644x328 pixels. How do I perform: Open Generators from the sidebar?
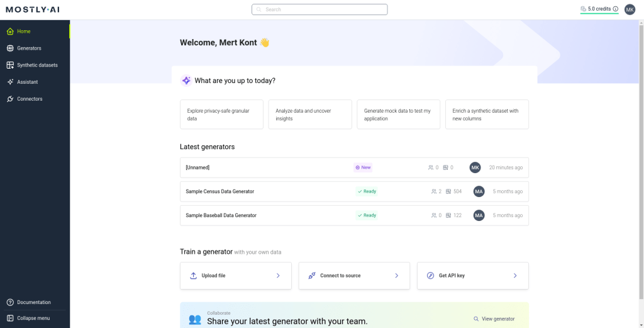coord(35,48)
